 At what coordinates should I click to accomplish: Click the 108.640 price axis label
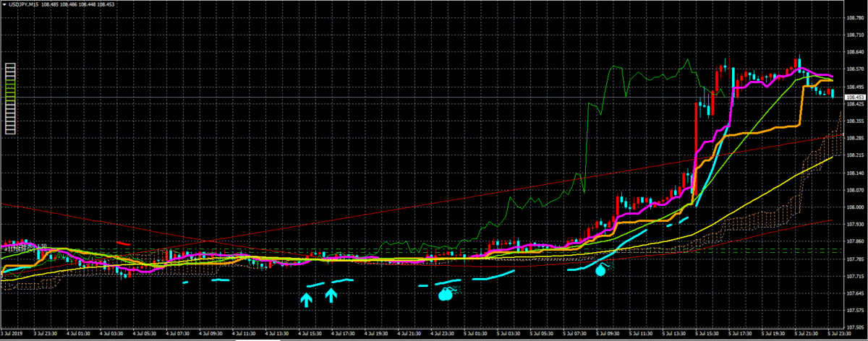pyautogui.click(x=855, y=51)
